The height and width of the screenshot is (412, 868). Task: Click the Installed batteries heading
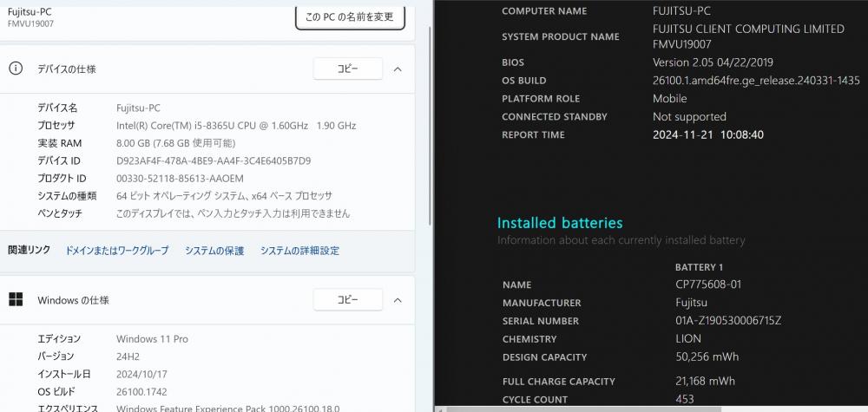pyautogui.click(x=560, y=223)
